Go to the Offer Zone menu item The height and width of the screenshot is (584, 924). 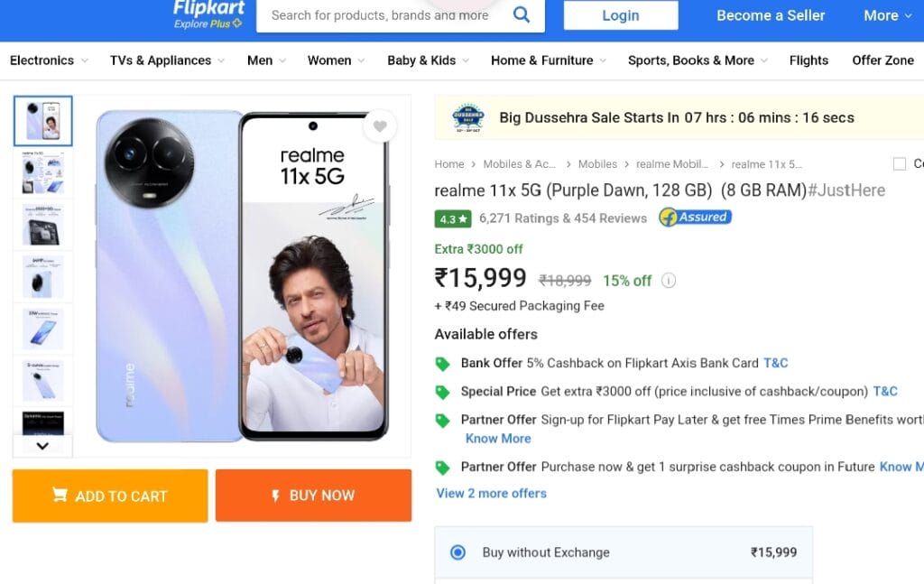[x=882, y=60]
